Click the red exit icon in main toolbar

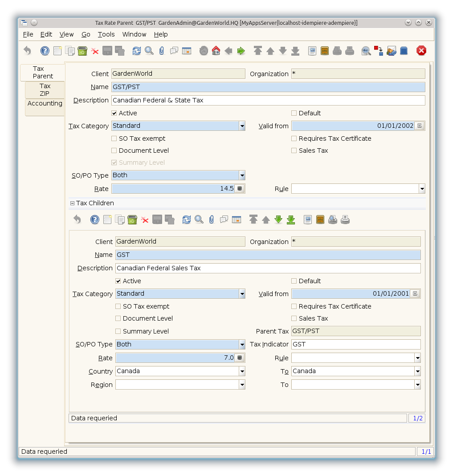(421, 51)
